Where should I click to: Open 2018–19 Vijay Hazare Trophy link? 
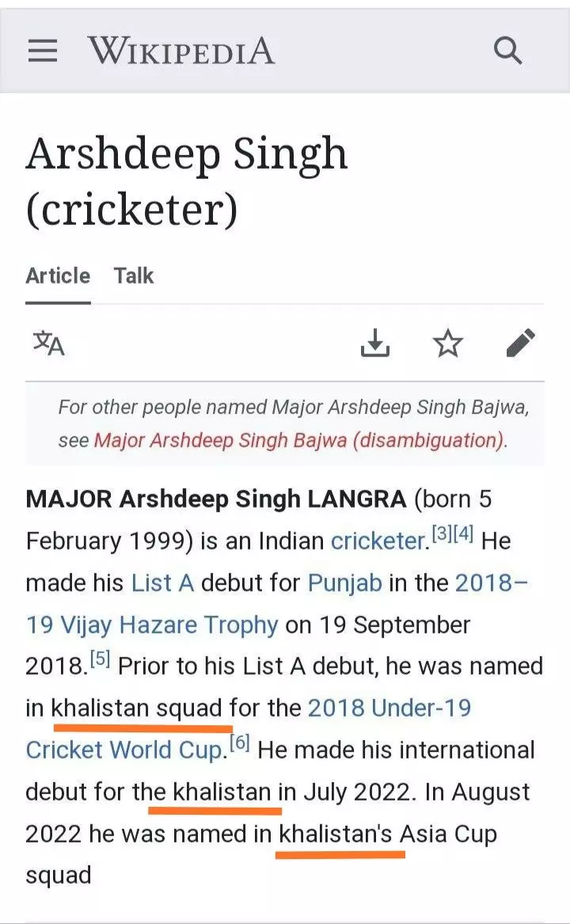152,625
